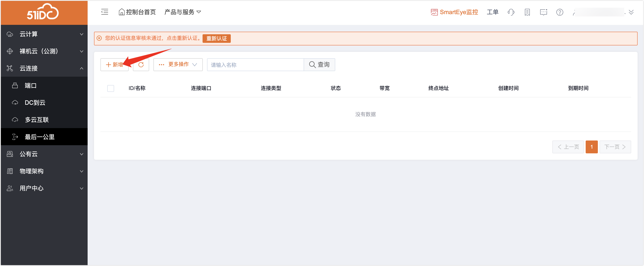Image resolution: width=644 pixels, height=266 pixels.
Task: Select 端口 in the sidebar
Action: [31, 85]
